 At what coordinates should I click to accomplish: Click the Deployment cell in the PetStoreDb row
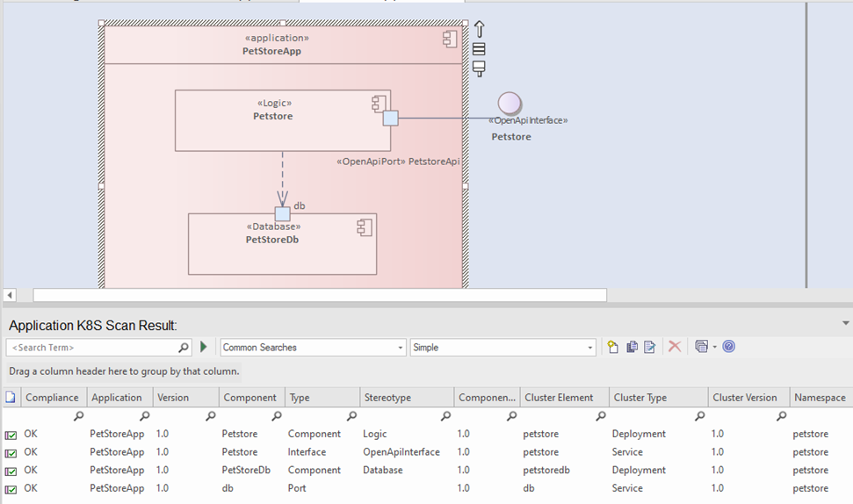coord(639,470)
